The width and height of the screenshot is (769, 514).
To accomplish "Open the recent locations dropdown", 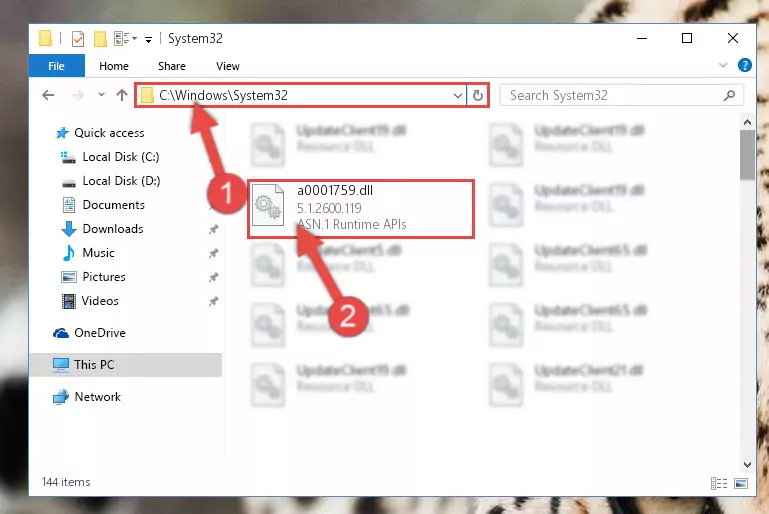I will pos(101,95).
